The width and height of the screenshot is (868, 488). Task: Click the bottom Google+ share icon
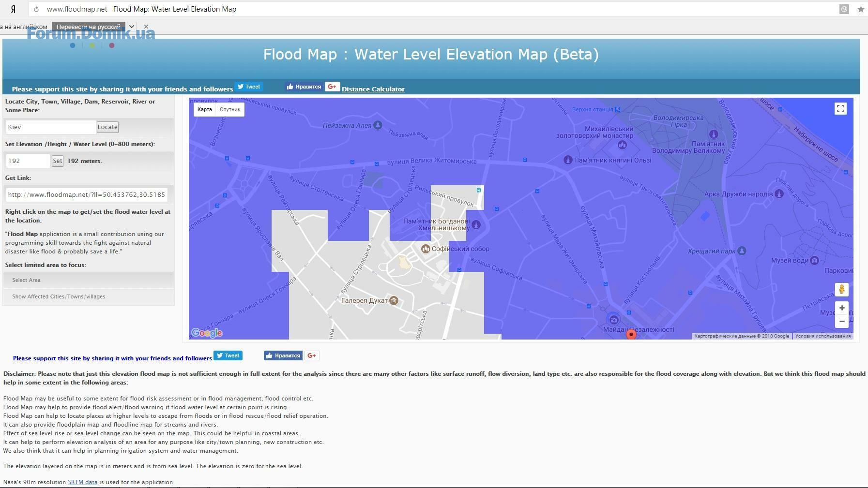[x=312, y=355]
